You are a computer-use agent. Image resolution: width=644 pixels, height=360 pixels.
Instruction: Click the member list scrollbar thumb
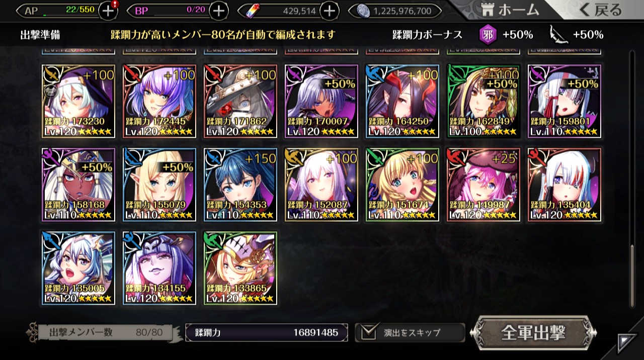(x=632, y=276)
